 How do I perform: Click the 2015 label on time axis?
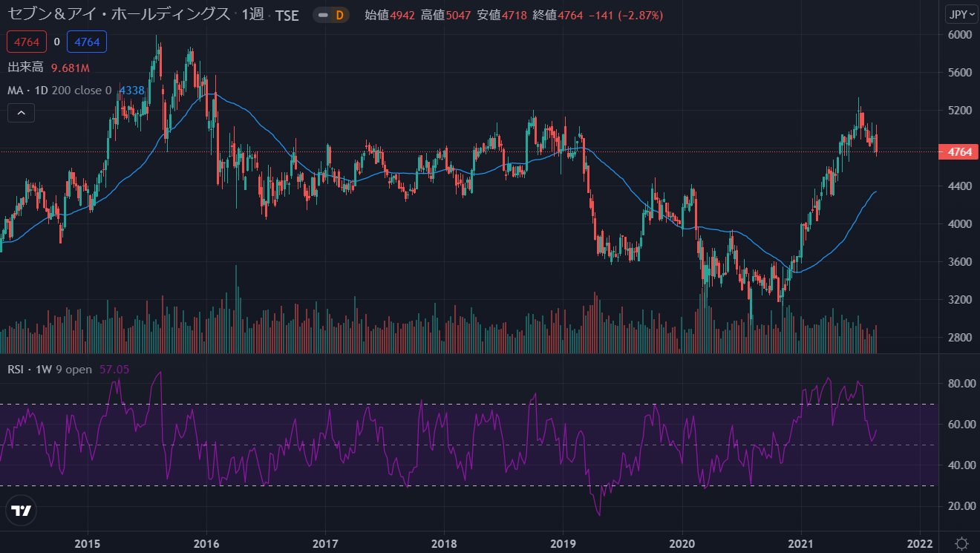tap(88, 543)
